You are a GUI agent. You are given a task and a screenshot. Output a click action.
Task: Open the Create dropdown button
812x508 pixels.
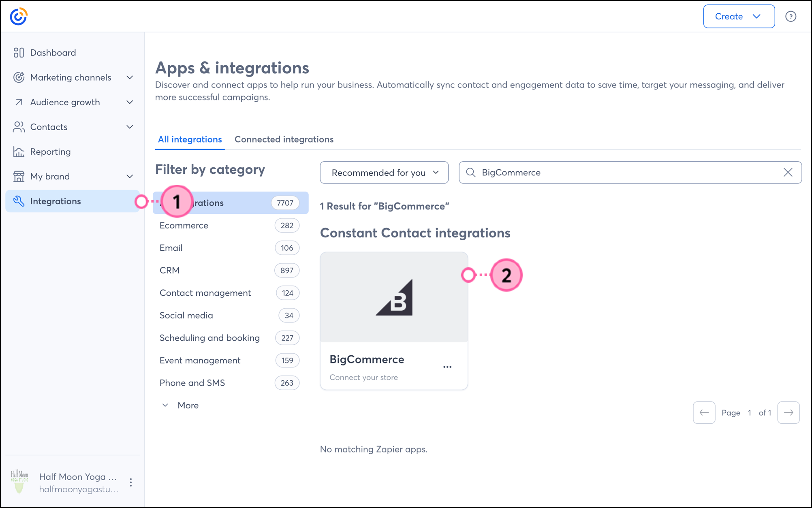click(x=739, y=17)
